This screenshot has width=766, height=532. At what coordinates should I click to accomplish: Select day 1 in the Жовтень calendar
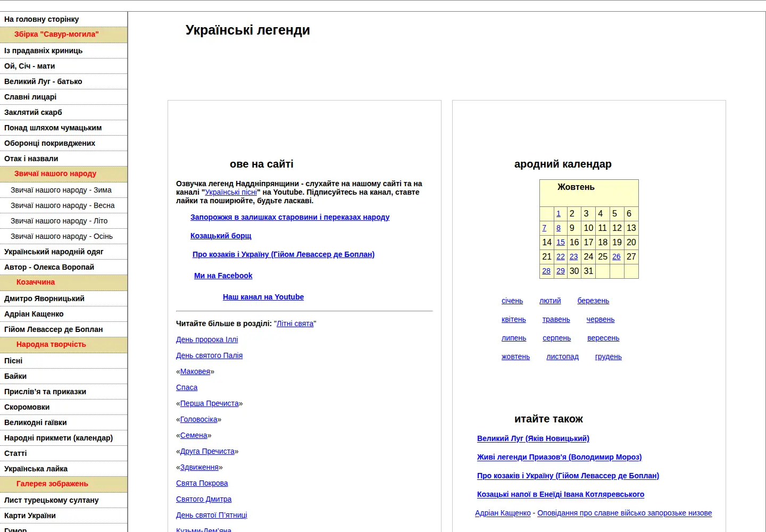[559, 213]
